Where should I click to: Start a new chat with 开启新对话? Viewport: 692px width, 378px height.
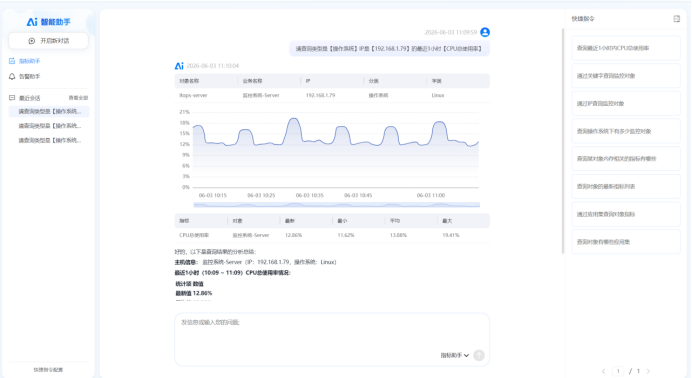point(48,41)
